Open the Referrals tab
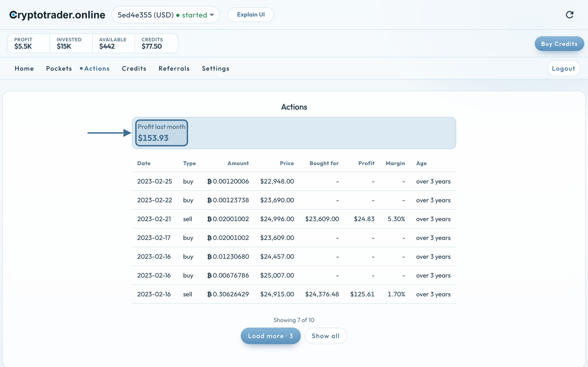This screenshot has width=588, height=367. [x=174, y=68]
